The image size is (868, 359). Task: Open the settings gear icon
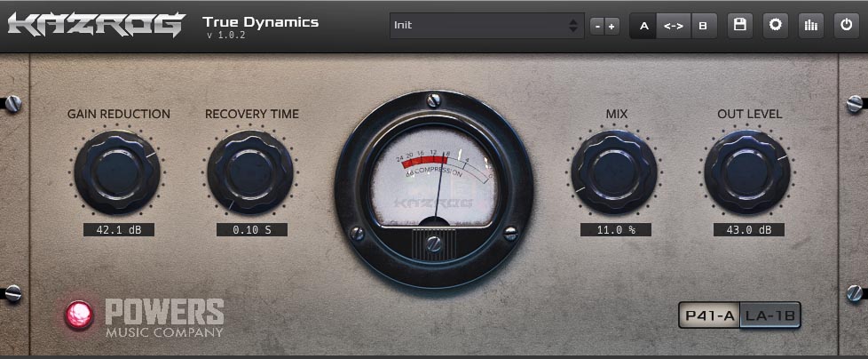coord(775,26)
